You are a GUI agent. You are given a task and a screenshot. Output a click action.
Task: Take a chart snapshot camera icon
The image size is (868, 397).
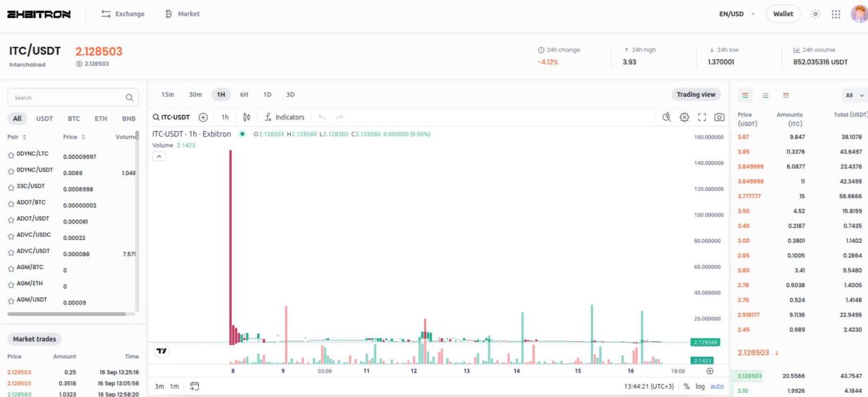[719, 117]
